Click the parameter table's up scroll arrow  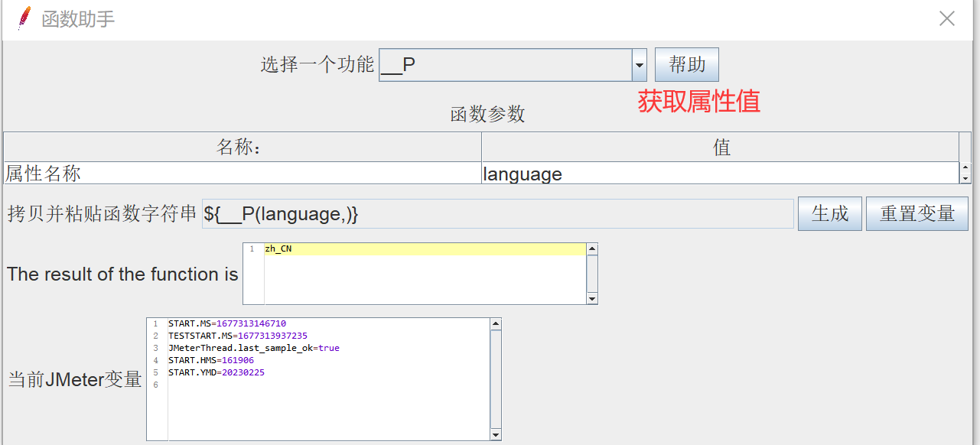point(965,167)
